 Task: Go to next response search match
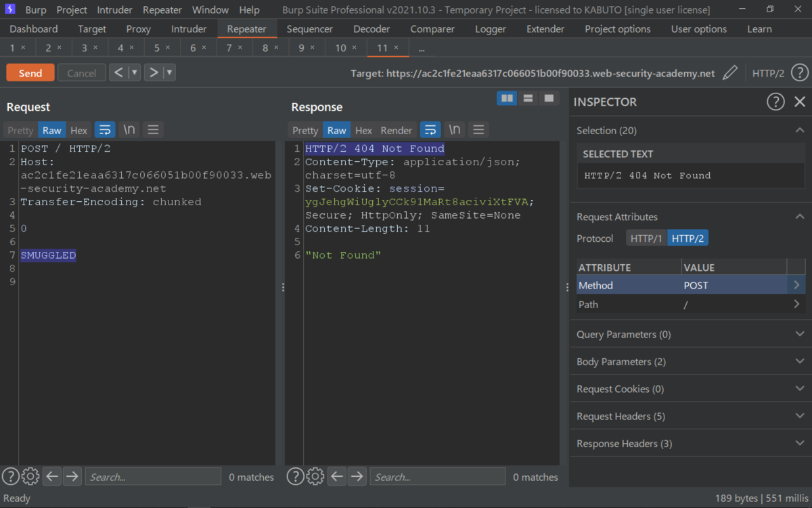[357, 476]
